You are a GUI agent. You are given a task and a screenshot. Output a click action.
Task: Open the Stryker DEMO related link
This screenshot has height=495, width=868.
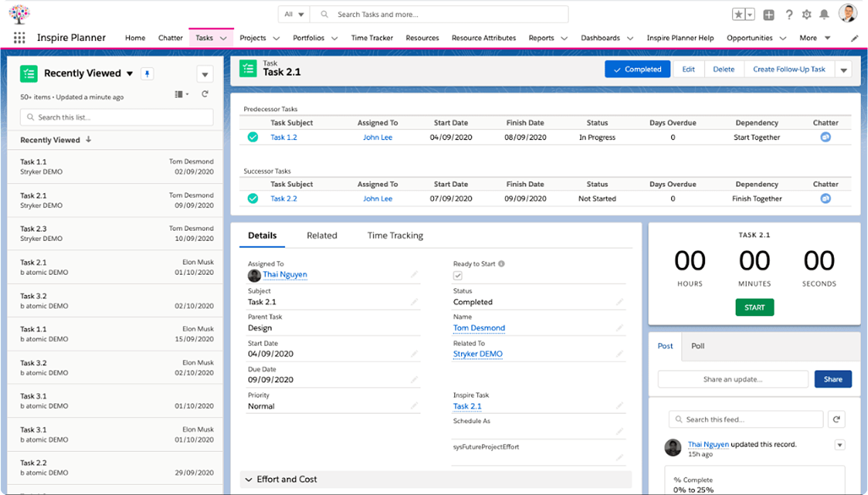(x=478, y=354)
